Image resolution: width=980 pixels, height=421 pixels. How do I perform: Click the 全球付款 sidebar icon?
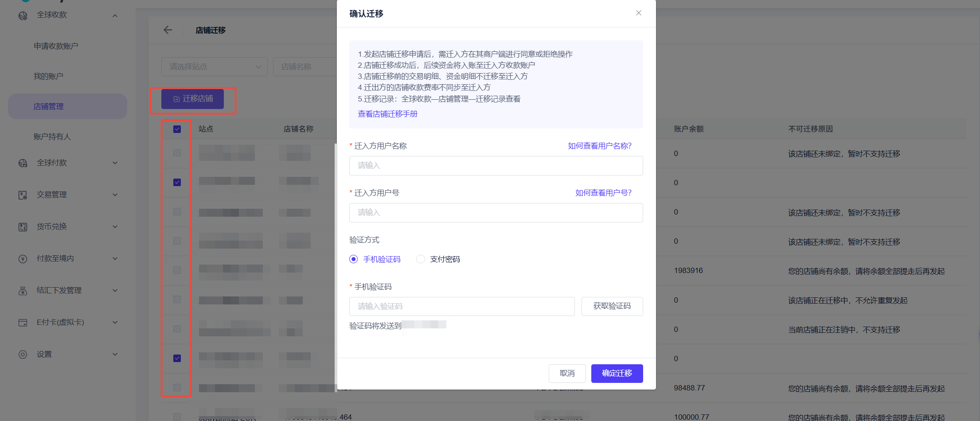[23, 163]
